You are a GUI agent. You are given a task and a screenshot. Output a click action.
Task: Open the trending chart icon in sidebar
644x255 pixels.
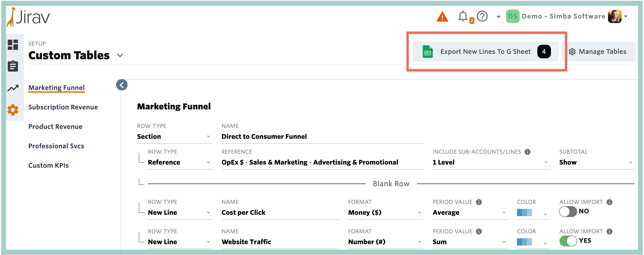click(13, 88)
